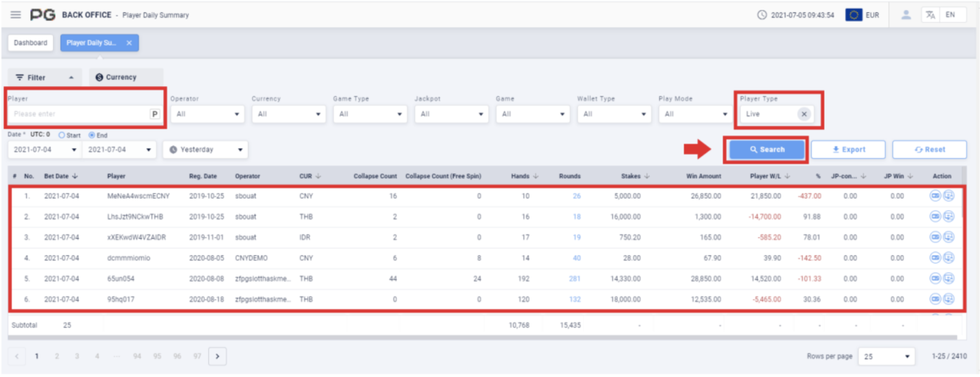The height and width of the screenshot is (377, 980).
Task: Open the Game Type dropdown
Action: coord(370,114)
